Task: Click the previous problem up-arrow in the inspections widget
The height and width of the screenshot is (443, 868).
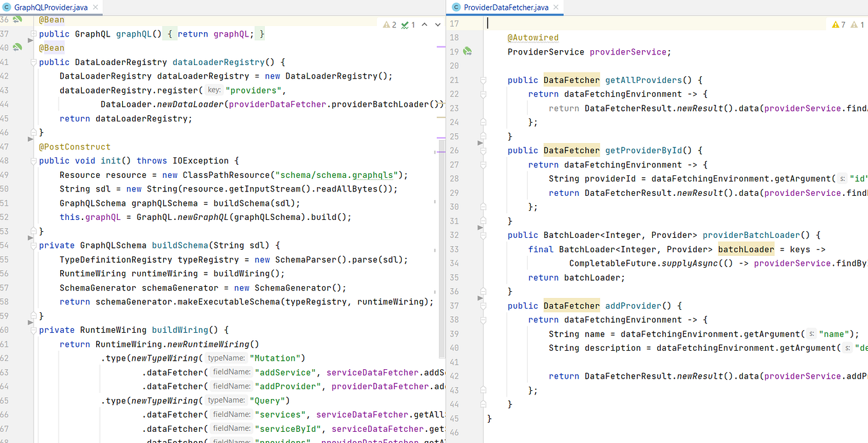Action: coord(424,23)
